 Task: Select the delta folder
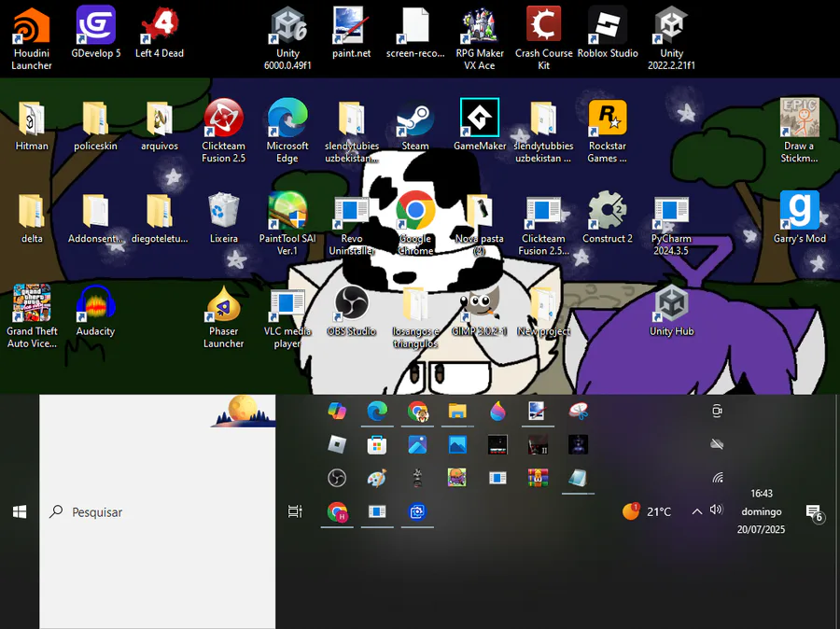32,218
